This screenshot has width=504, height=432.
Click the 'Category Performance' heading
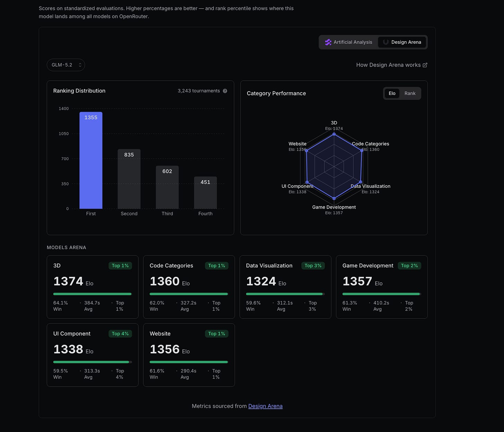coord(276,94)
